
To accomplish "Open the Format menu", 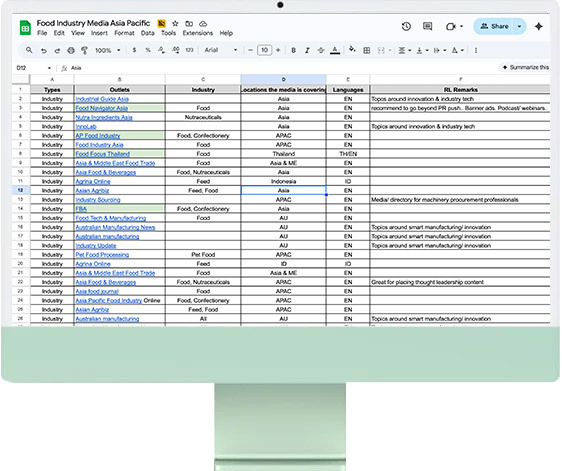I will click(x=124, y=33).
